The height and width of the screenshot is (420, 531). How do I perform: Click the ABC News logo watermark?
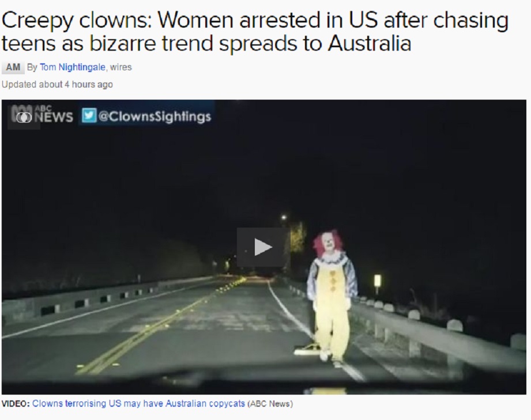tap(41, 115)
